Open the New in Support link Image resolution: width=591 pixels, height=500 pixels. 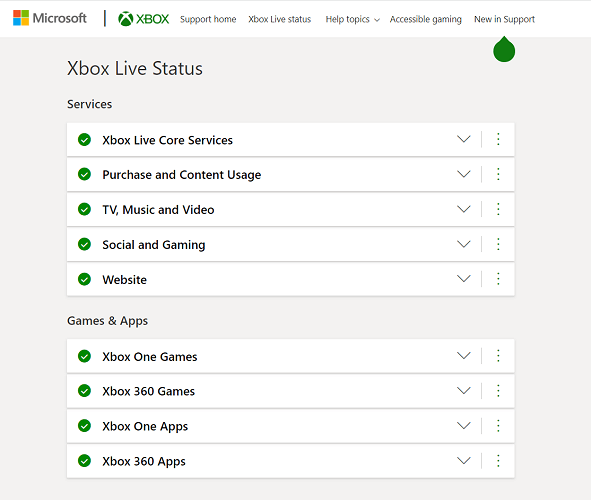tap(504, 19)
